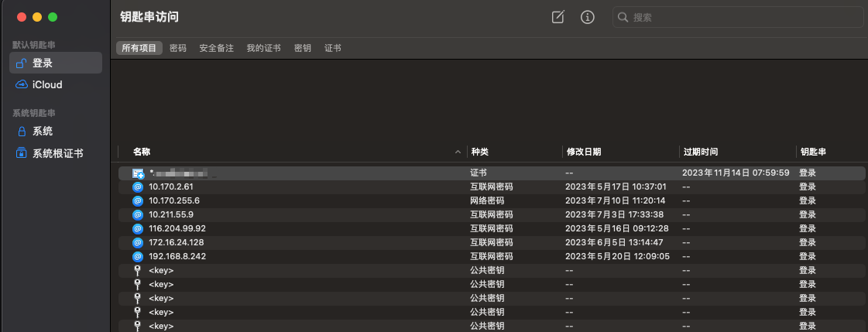This screenshot has width=868, height=332.
Task: Select the 192.168.8.242 row
Action: [x=492, y=256]
